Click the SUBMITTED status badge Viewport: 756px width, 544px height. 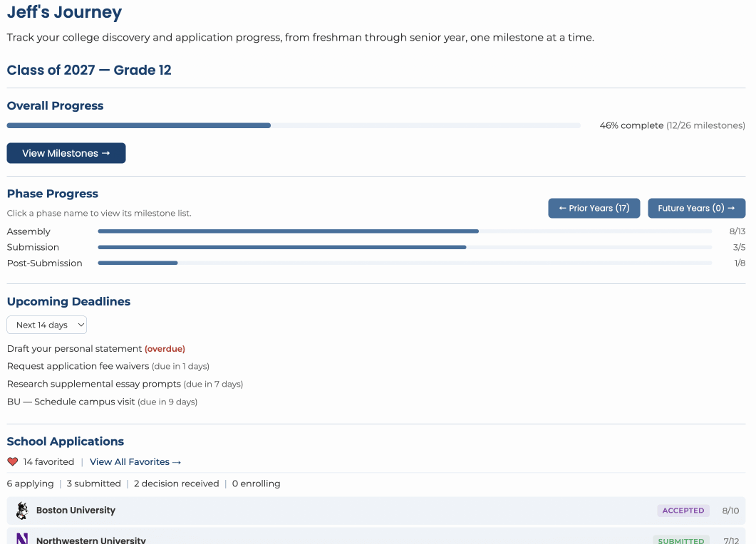(x=681, y=540)
